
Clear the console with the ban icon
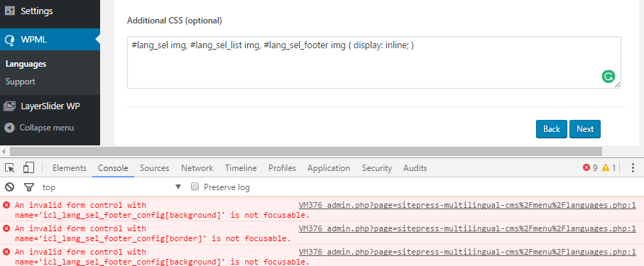(x=9, y=187)
